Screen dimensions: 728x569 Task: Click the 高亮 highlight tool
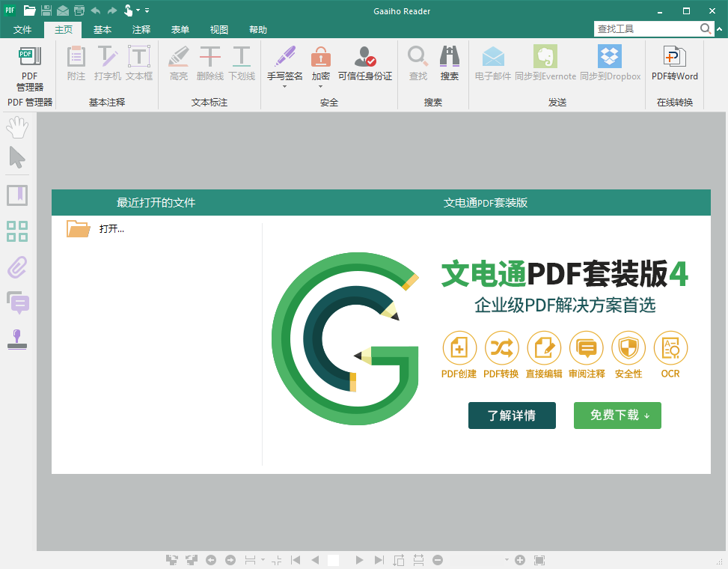(178, 66)
